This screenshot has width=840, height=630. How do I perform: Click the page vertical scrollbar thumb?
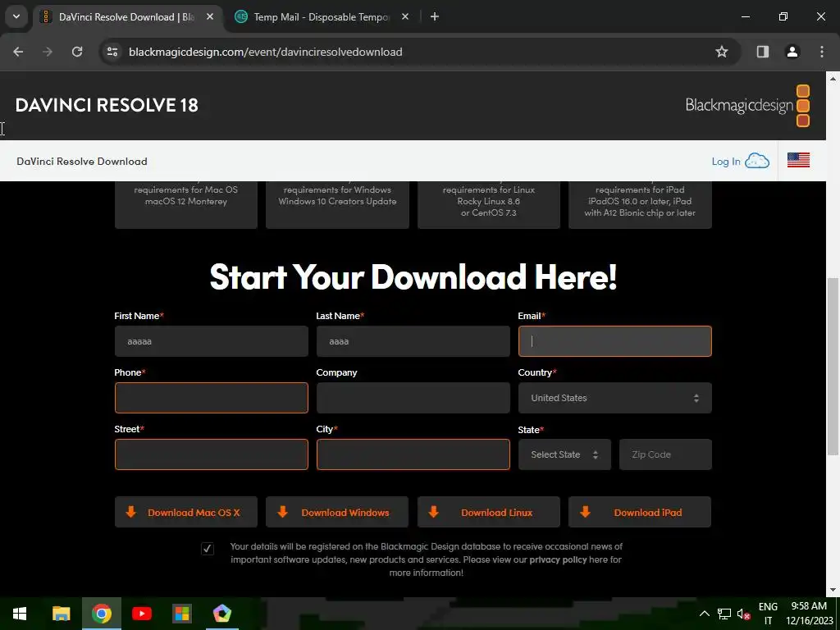click(x=833, y=367)
